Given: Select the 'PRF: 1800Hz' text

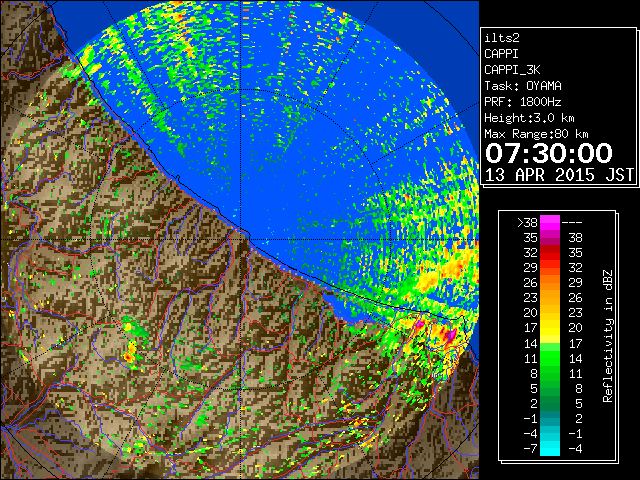Looking at the screenshot, I should coord(522,102).
